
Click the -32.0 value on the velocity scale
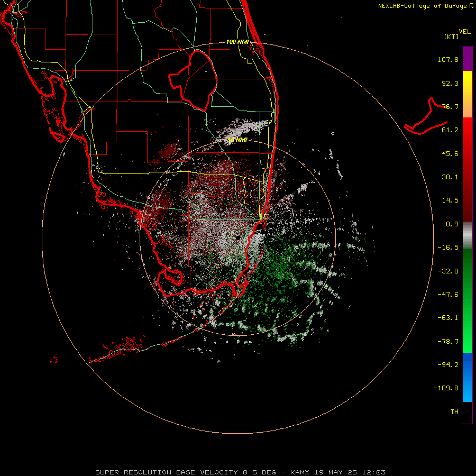[448, 271]
